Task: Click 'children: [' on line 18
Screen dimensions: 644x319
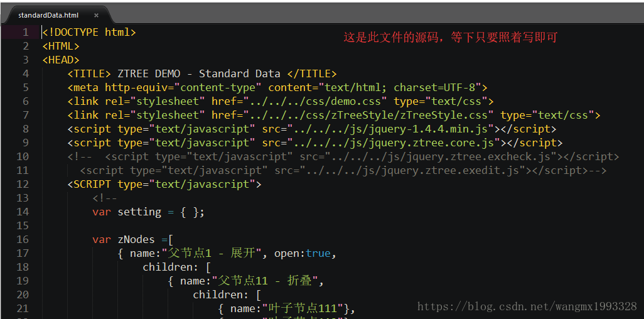Action: coord(176,268)
